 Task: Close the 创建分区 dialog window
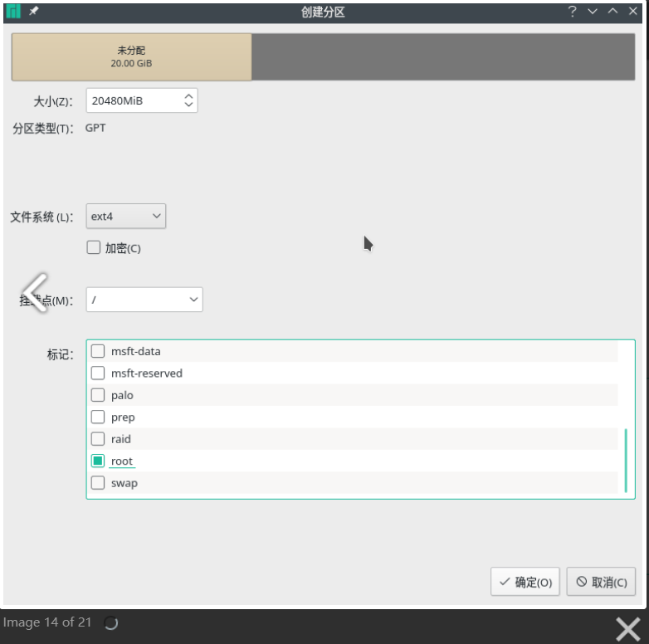(633, 12)
